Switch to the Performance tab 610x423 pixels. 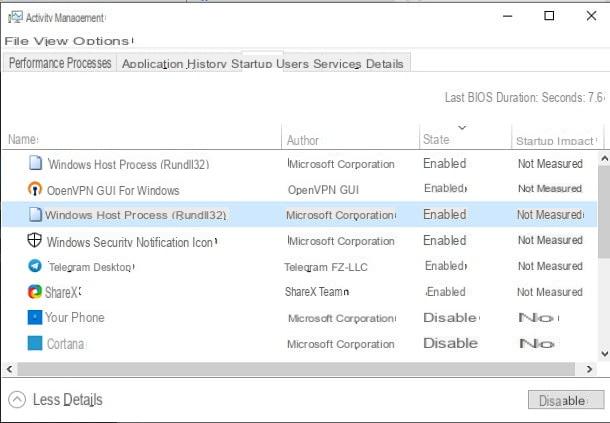click(36, 63)
